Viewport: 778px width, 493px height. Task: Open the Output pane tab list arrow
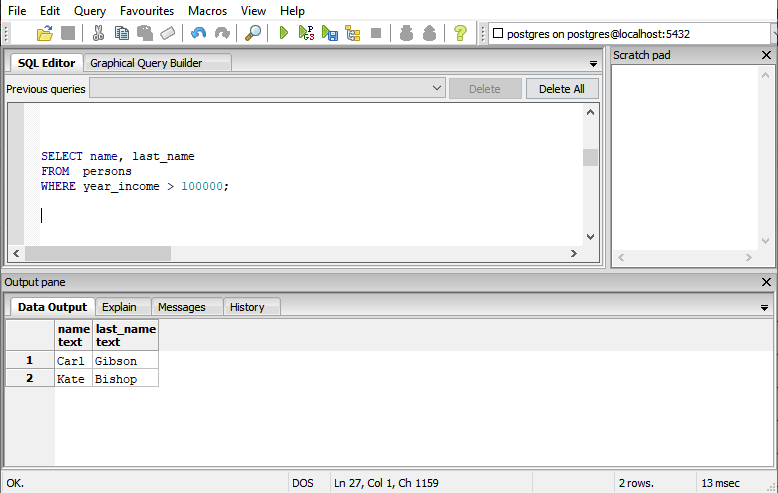point(764,308)
